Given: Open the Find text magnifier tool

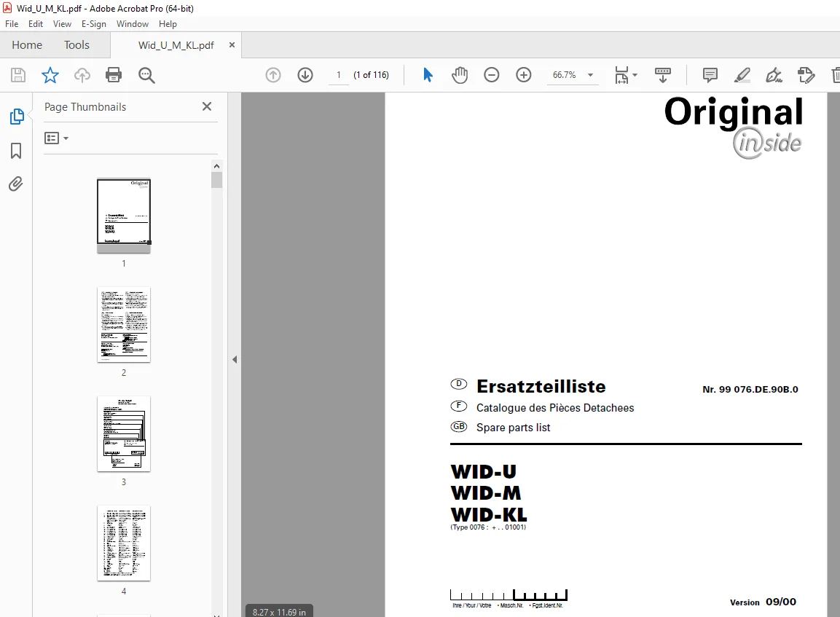Looking at the screenshot, I should click(x=146, y=75).
